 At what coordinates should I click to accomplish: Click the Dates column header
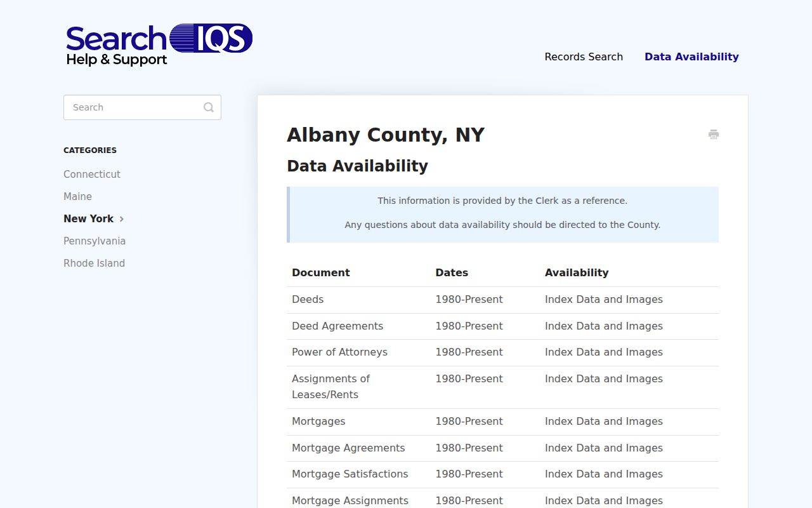point(452,272)
